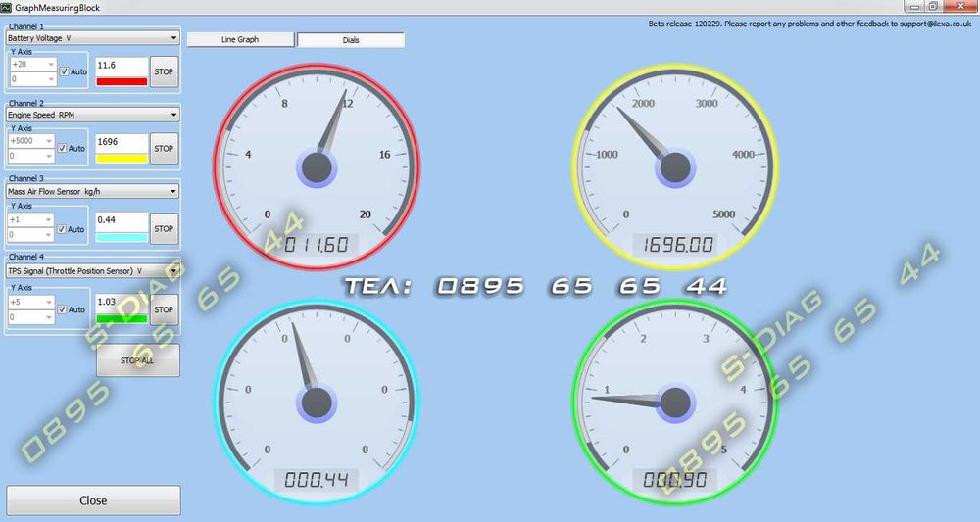This screenshot has height=522, width=980.
Task: Click the yellow Channel 2 color swatch
Action: (122, 159)
